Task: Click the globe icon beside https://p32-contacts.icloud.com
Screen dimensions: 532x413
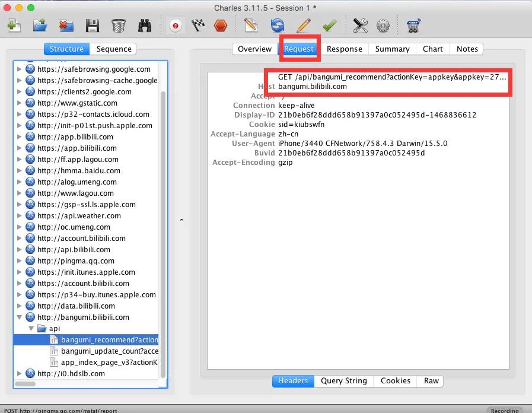Action: [x=30, y=114]
